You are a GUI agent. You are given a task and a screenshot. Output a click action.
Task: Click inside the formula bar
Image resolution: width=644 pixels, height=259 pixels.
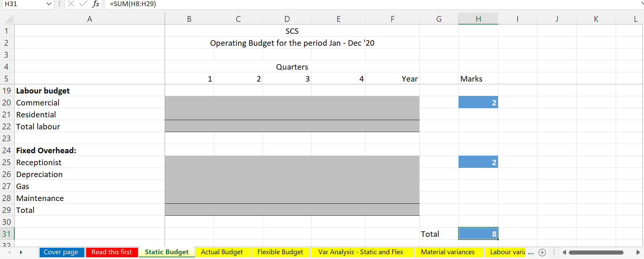(x=205, y=4)
